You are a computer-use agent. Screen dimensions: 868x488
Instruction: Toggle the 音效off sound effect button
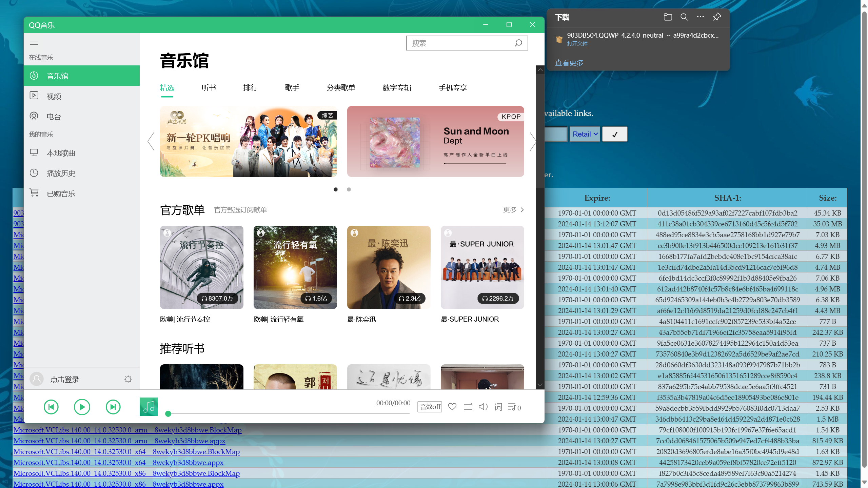429,406
